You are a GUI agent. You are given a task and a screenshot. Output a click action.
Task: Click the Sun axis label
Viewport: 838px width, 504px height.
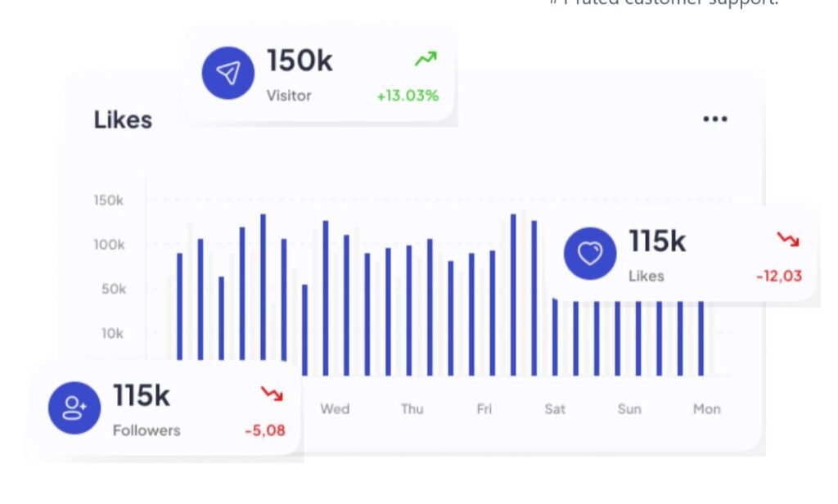point(629,409)
